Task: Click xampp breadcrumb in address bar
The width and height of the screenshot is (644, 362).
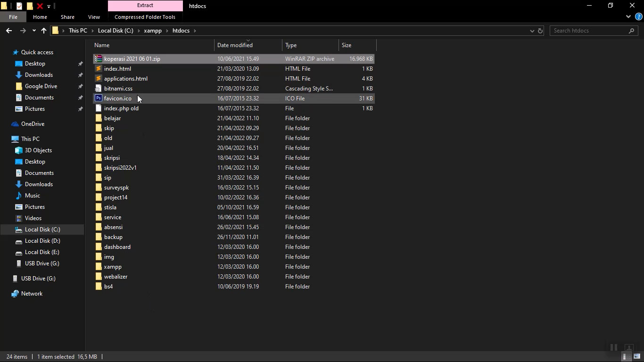Action: click(153, 31)
